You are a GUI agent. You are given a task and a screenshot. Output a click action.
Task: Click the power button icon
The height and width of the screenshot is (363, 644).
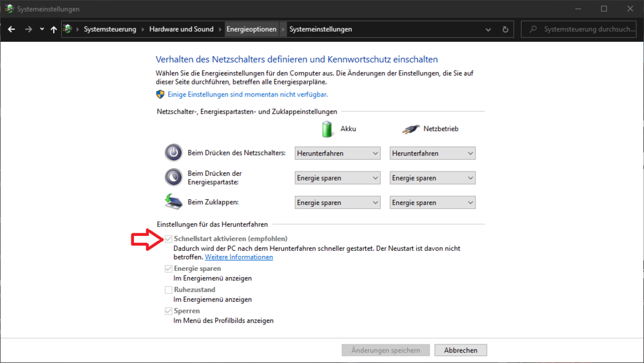(x=173, y=153)
